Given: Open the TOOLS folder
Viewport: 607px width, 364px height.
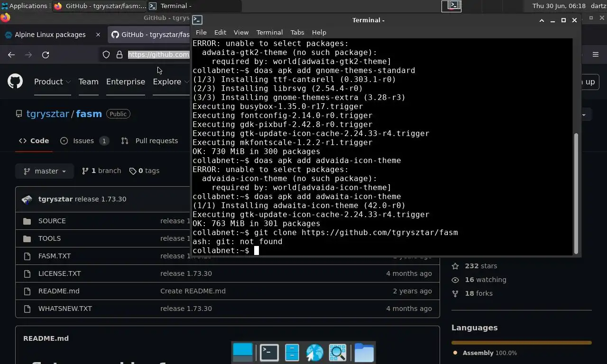Looking at the screenshot, I should (49, 238).
